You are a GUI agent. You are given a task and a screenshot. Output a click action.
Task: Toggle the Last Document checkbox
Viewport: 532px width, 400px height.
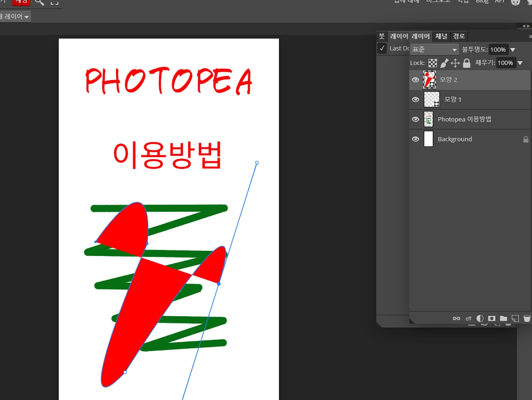click(x=382, y=48)
